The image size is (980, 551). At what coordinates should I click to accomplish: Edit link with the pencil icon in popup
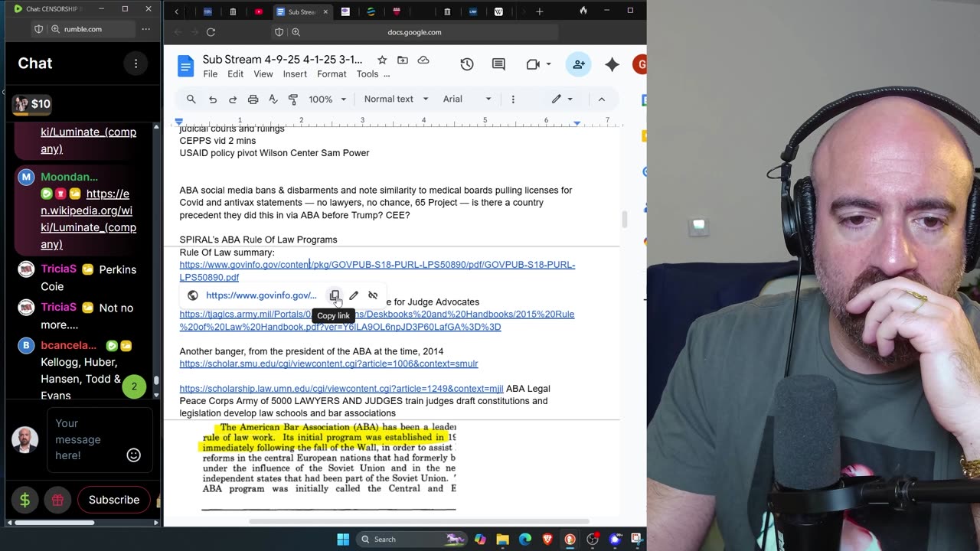point(354,295)
